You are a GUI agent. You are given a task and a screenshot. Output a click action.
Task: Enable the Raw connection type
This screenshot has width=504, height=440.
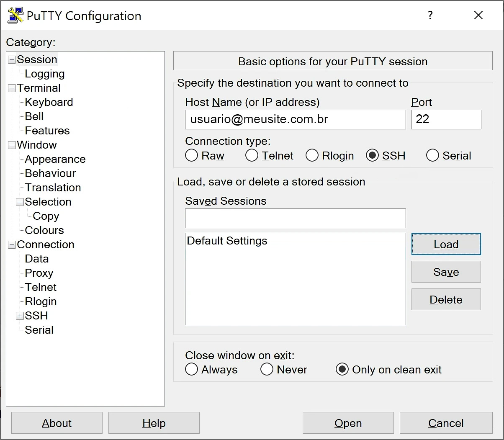(x=191, y=155)
